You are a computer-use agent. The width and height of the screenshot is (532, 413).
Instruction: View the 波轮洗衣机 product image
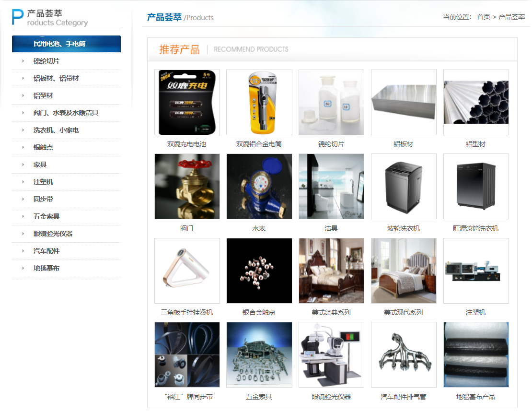(404, 187)
